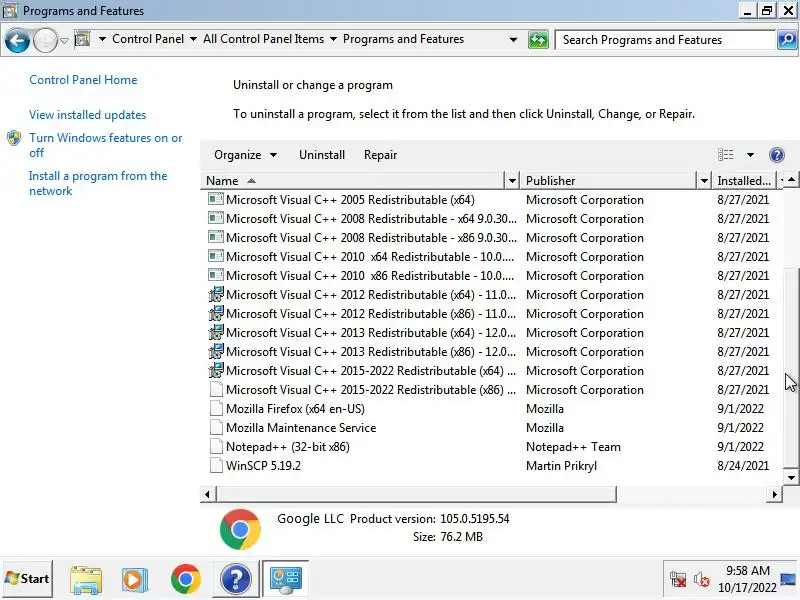Click the Chrome logo in details pane
Viewport: 800px width, 600px height.
[240, 529]
